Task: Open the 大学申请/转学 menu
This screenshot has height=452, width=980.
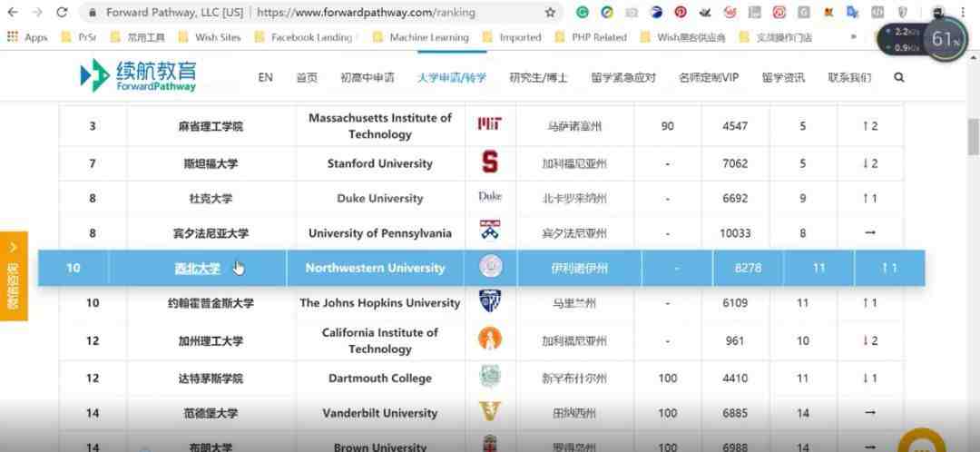Action: point(452,77)
